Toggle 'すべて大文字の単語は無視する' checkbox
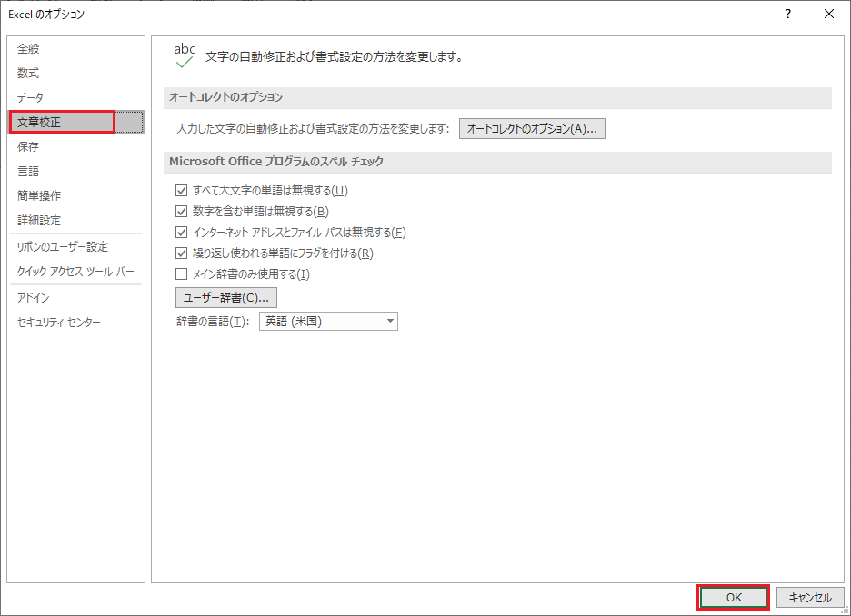Image resolution: width=851 pixels, height=616 pixels. (x=181, y=191)
